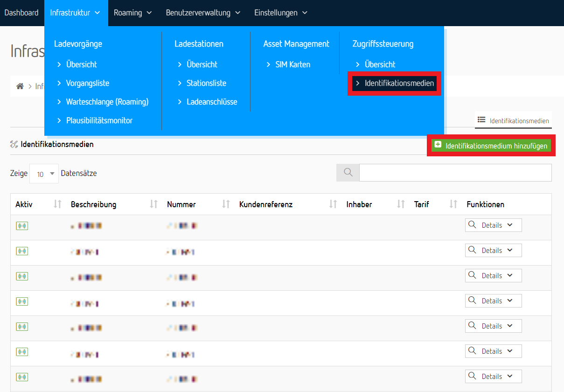Toggle active status of the last visible row
This screenshot has height=392, width=564.
(x=21, y=376)
